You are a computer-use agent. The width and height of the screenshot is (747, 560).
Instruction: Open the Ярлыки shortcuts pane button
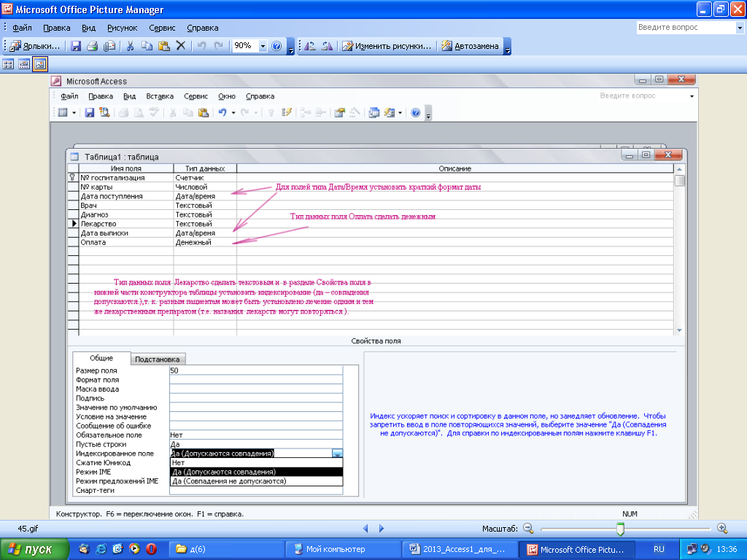pos(35,46)
